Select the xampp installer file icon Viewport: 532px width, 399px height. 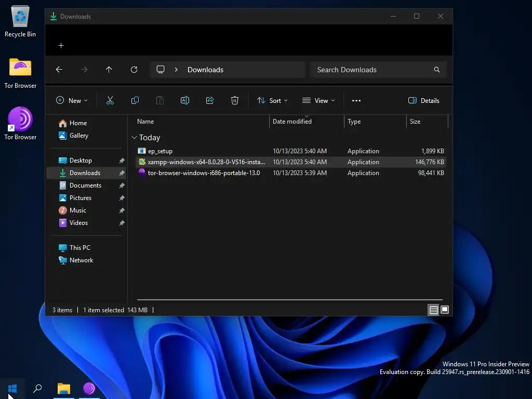point(142,162)
